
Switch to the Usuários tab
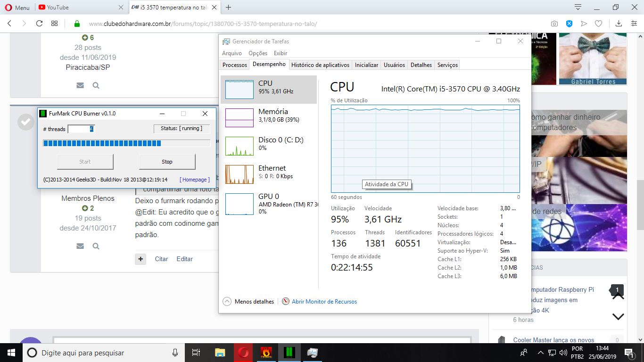[x=394, y=65]
